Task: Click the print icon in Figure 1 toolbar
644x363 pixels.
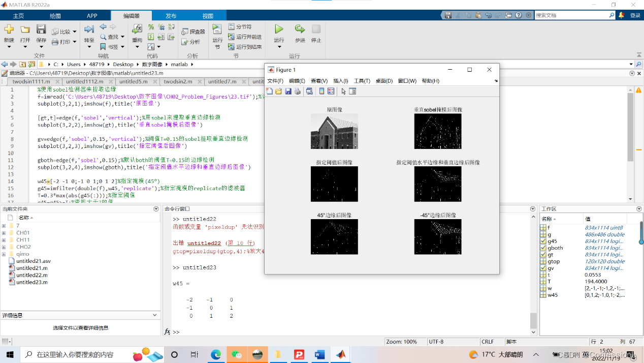Action: (x=298, y=91)
